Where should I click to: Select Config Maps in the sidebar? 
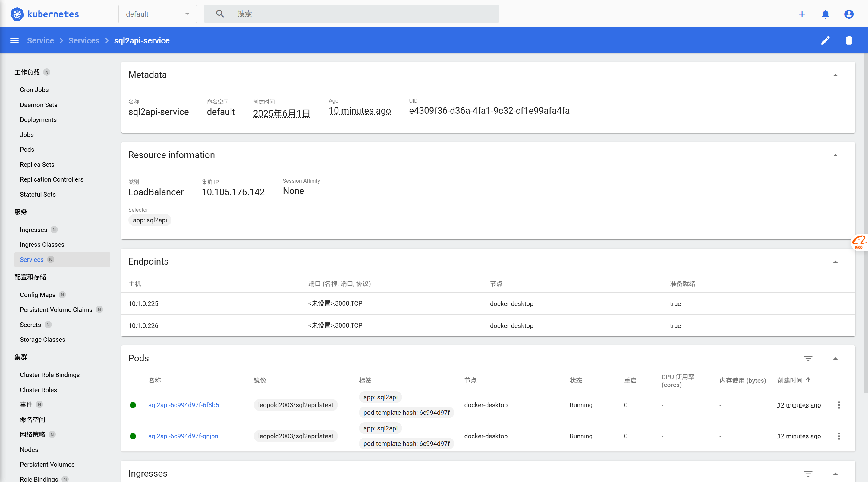point(37,294)
